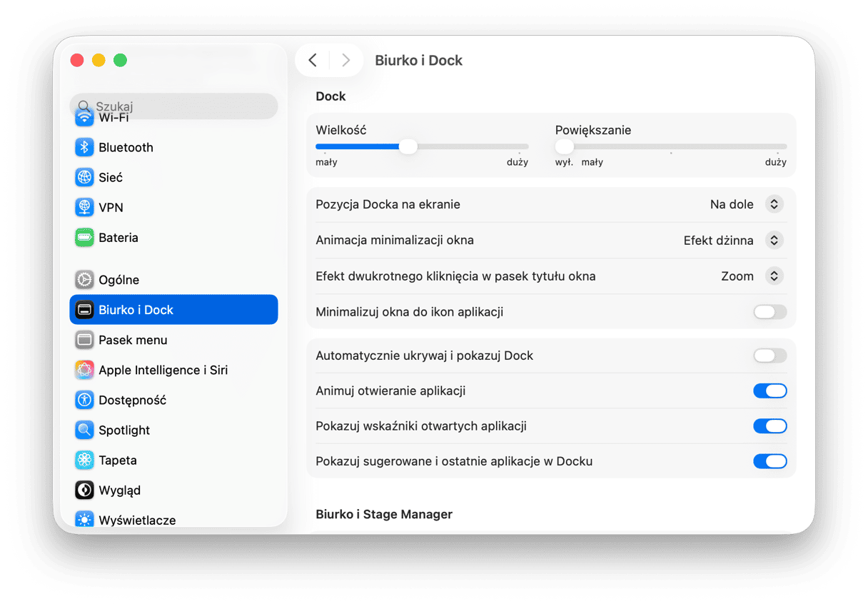Click the Bluetooth icon in sidebar
Screen dimensions: 868x604
tap(85, 147)
